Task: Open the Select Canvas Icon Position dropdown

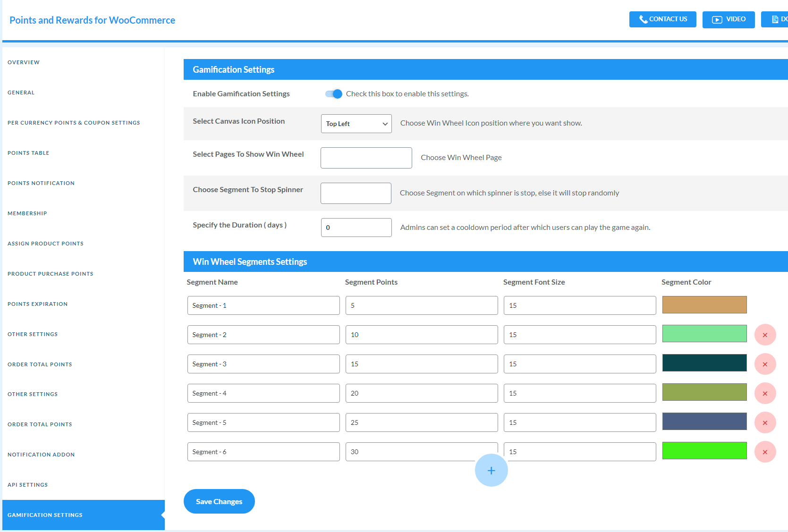Action: [356, 123]
